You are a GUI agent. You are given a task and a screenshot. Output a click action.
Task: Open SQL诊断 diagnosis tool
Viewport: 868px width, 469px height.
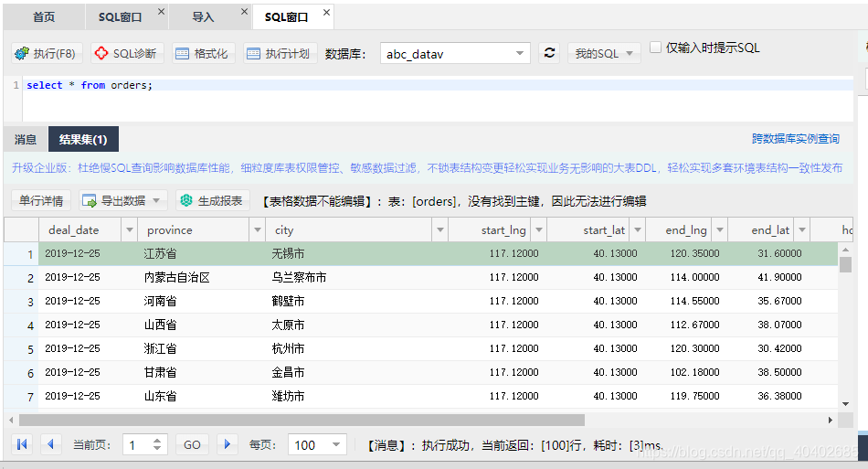[x=127, y=54]
